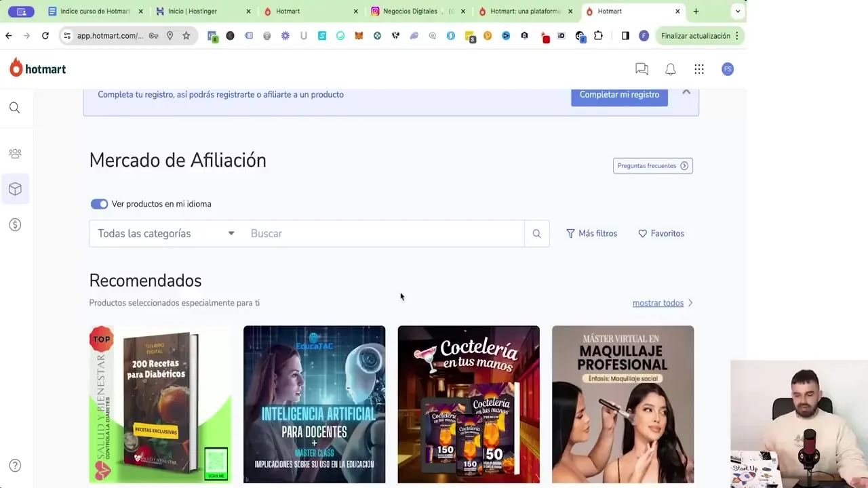Click Finalizar actualización in the browser
868x488 pixels.
(x=696, y=36)
